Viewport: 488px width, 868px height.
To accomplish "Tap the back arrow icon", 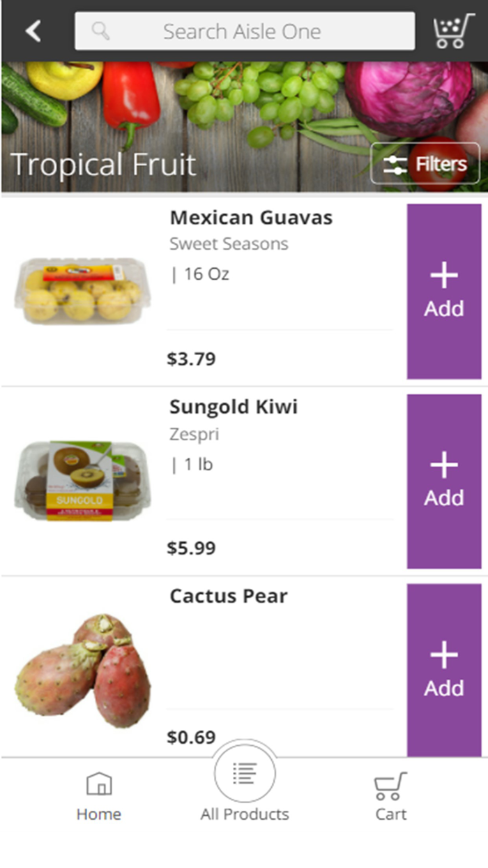I will (33, 31).
